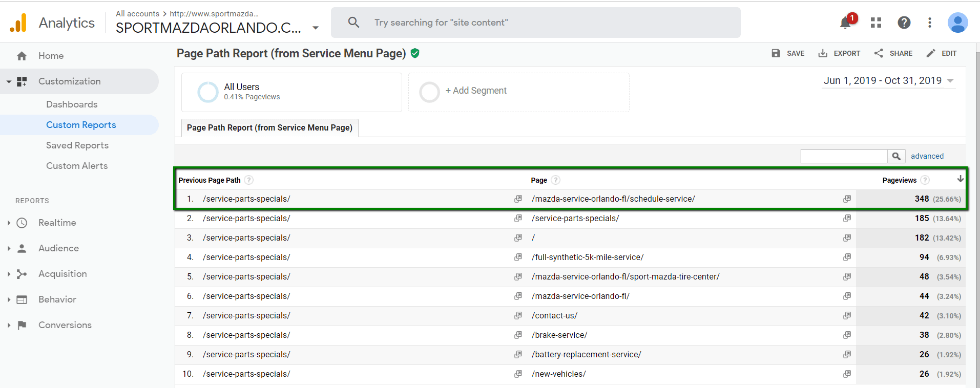Click the Behavior window icon

tap(22, 299)
